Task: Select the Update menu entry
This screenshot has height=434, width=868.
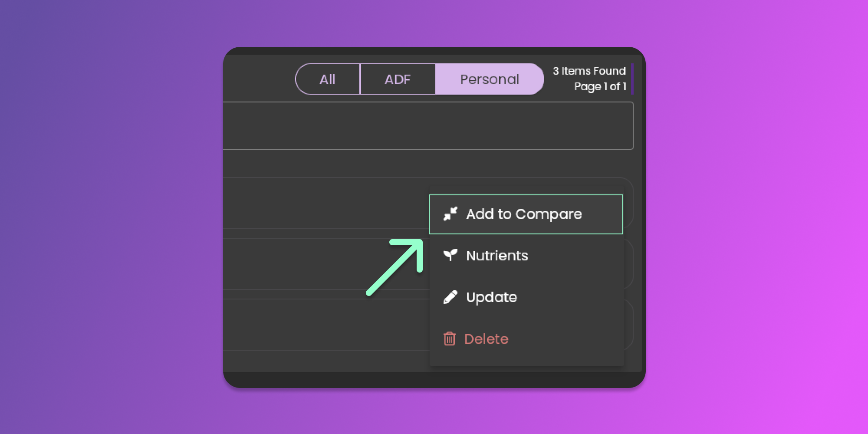Action: 491,297
